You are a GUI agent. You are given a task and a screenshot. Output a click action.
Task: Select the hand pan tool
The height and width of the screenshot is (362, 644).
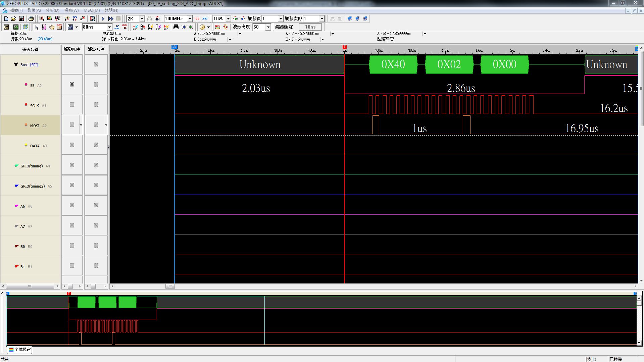pyautogui.click(x=52, y=27)
